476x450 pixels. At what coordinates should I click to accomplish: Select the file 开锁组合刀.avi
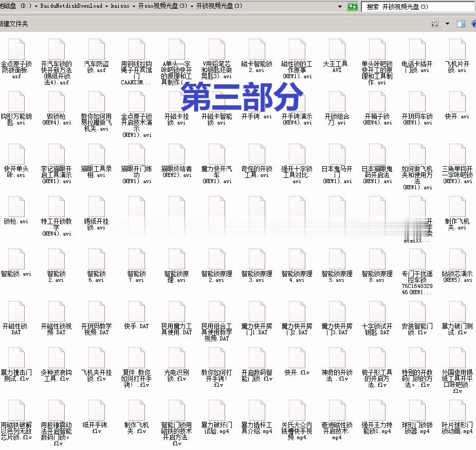(337, 108)
